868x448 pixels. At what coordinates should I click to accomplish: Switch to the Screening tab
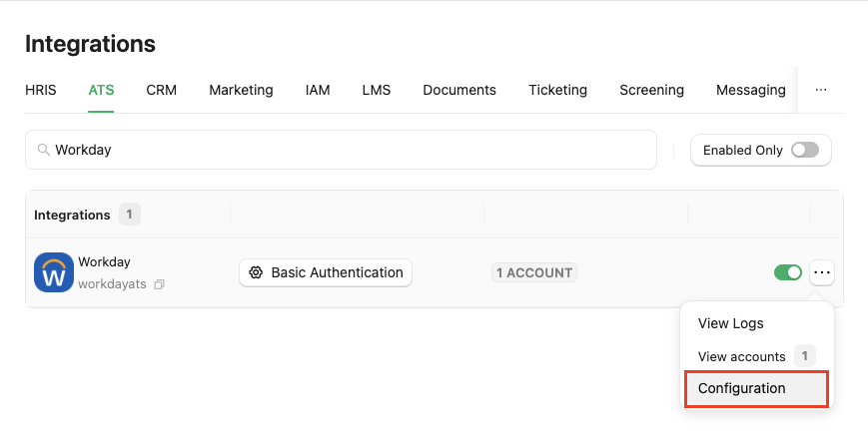point(651,90)
